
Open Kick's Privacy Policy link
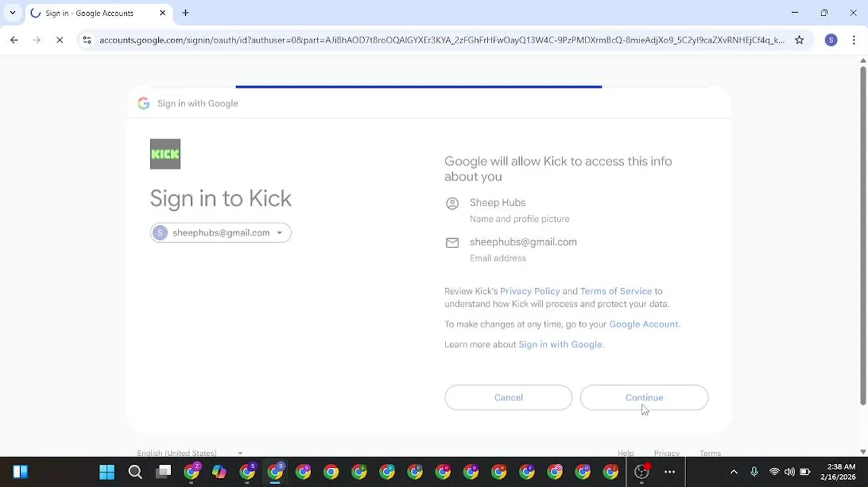530,291
